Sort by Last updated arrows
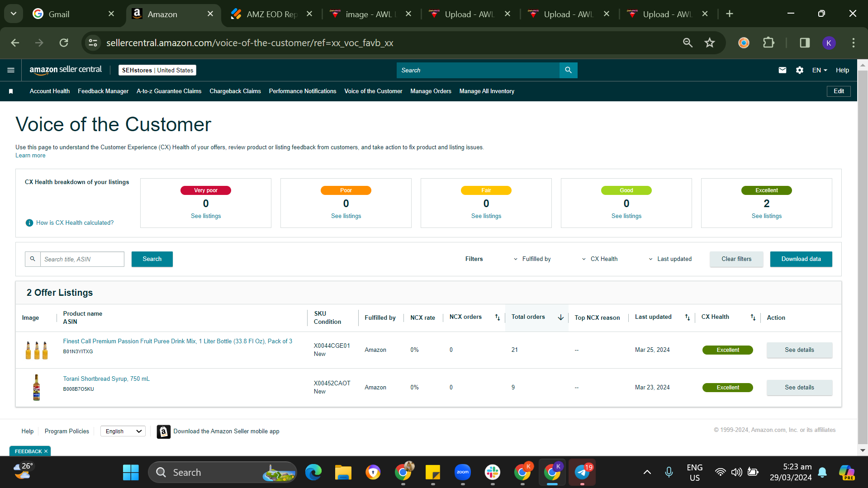Image resolution: width=868 pixels, height=488 pixels. (688, 317)
